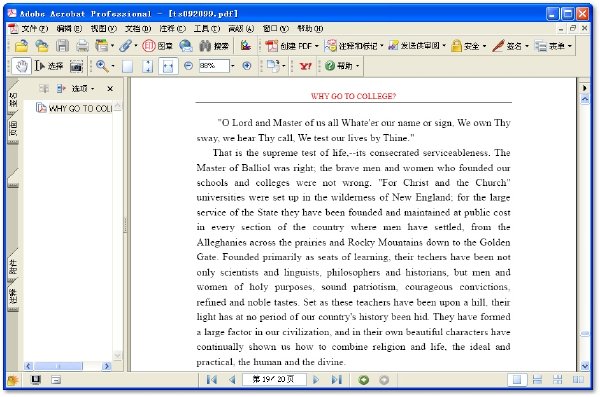This screenshot has width=600, height=397.
Task: Click the red 图章 stamp tool
Action: (157, 46)
